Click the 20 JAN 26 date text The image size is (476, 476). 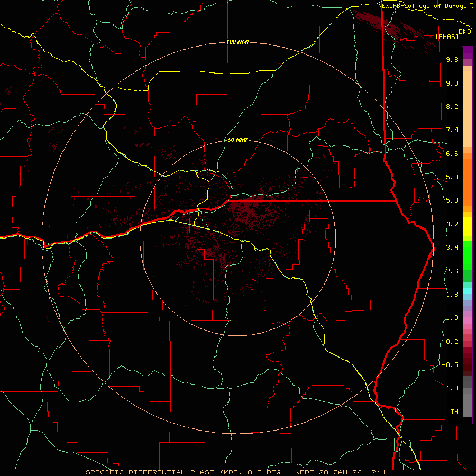pyautogui.click(x=340, y=472)
